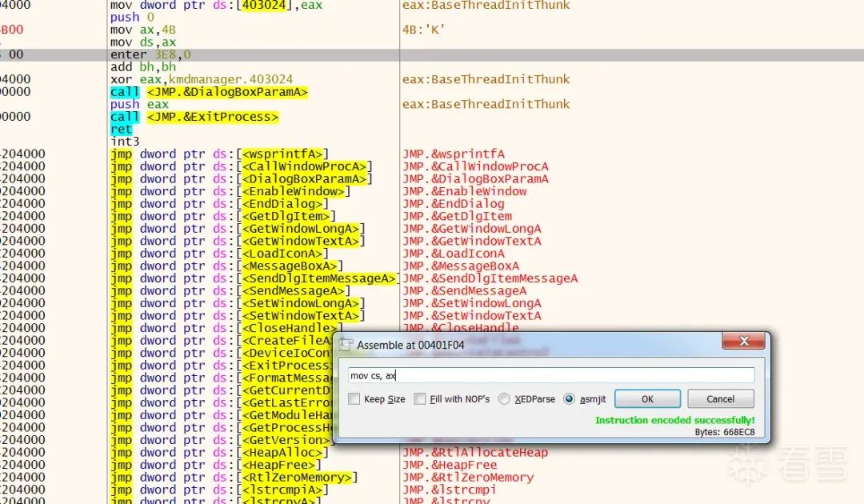Enable the Fill with NOP's checkbox
864x504 pixels.
(420, 398)
